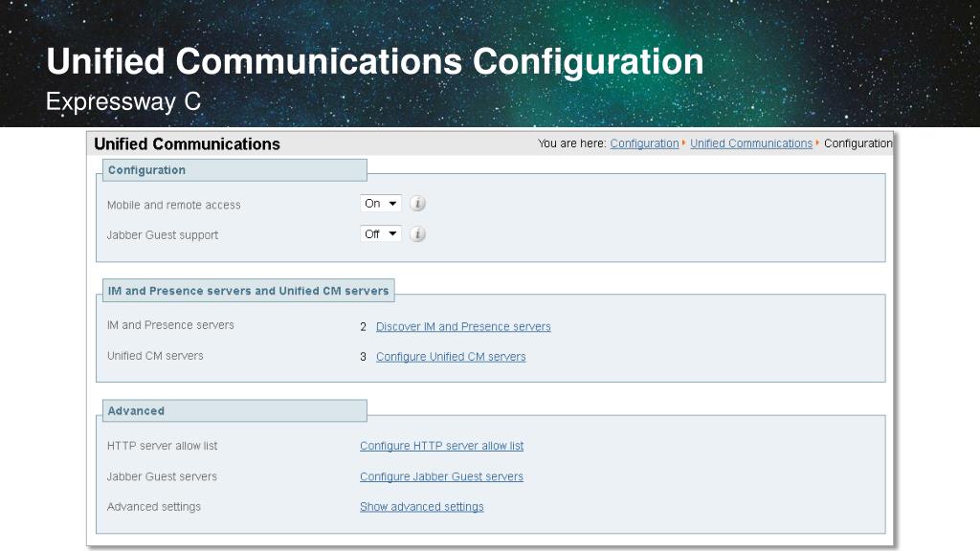980x551 pixels.
Task: Click the HTTP server allow list label
Action: click(x=163, y=446)
